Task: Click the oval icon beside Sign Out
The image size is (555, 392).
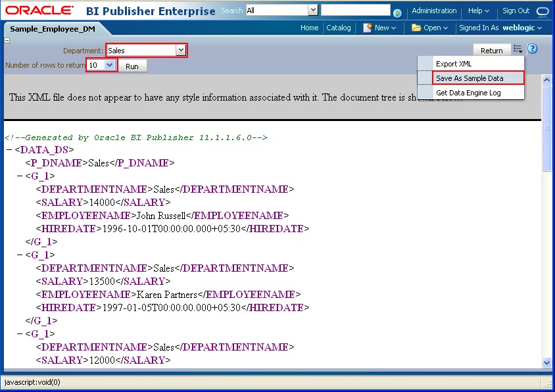Action: [543, 11]
